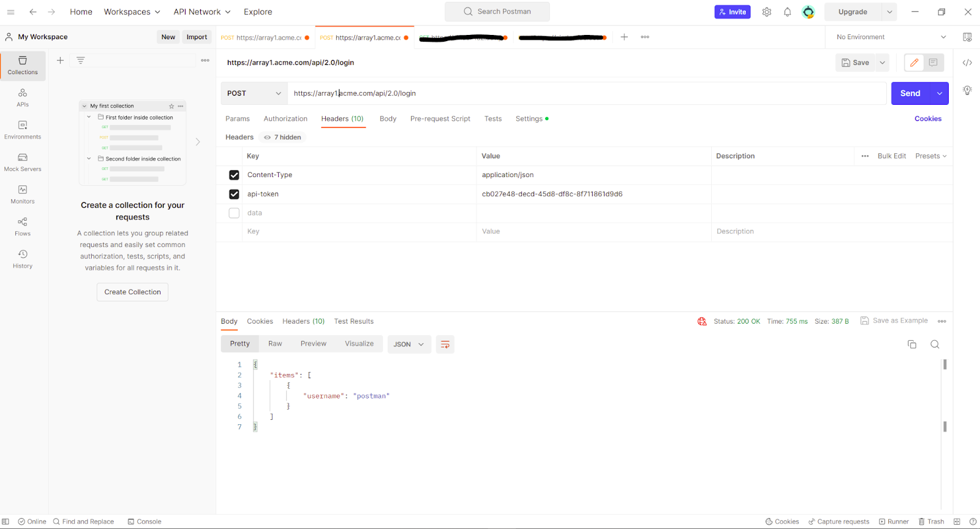Open the JSON format dropdown
The width and height of the screenshot is (980, 529).
tap(409, 344)
